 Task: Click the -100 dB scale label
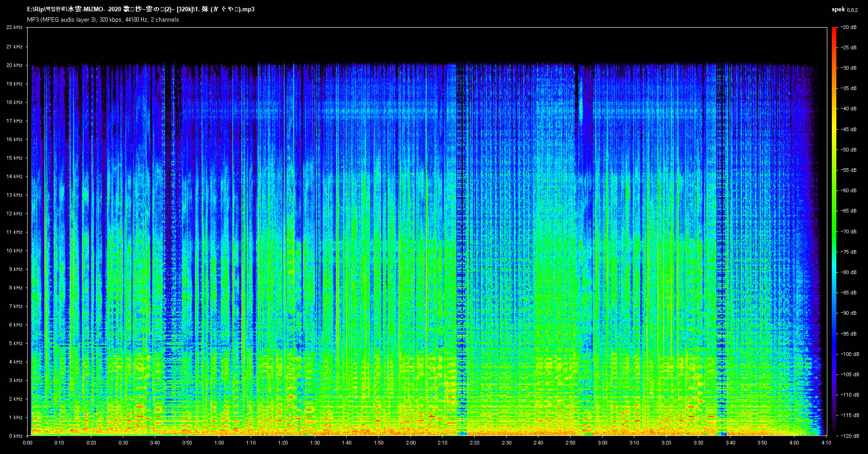click(x=850, y=354)
